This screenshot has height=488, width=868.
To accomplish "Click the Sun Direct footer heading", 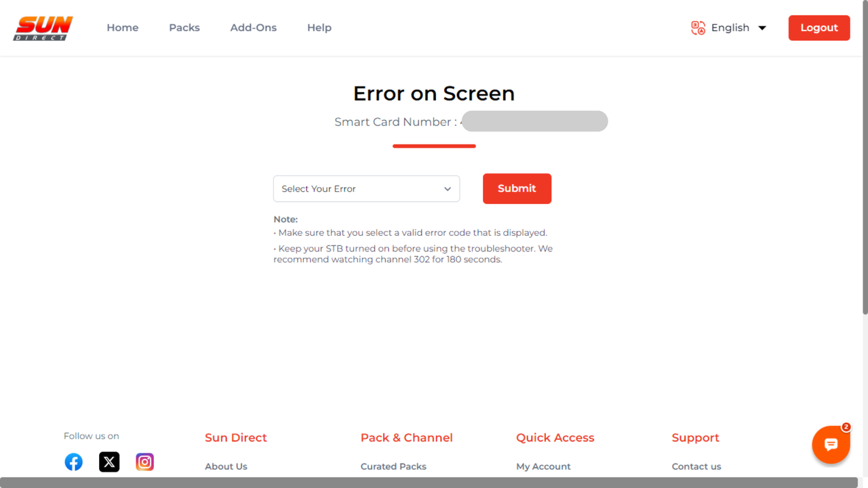I will coord(236,438).
